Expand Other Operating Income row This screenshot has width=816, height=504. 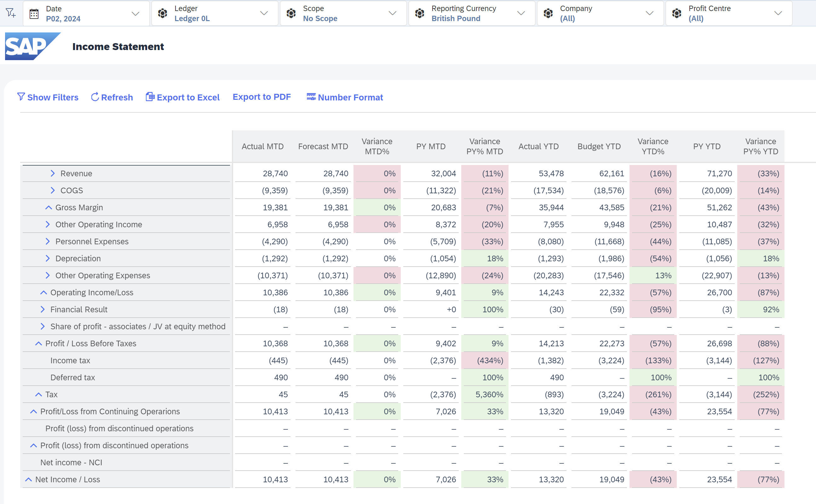[47, 224]
